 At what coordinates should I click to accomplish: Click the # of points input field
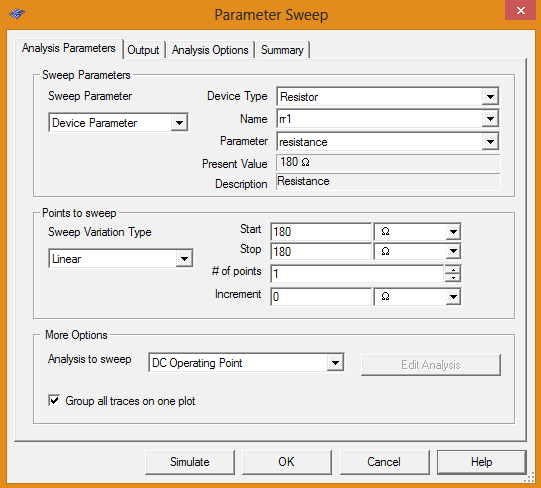click(357, 274)
